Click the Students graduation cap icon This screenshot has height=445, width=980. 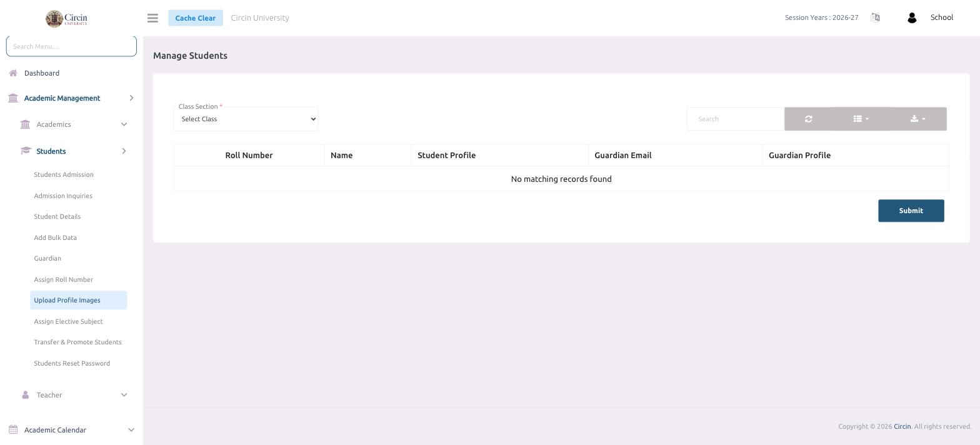point(26,151)
